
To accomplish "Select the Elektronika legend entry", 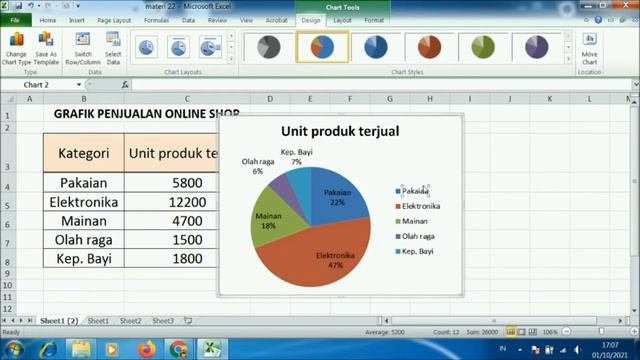I will tap(418, 206).
